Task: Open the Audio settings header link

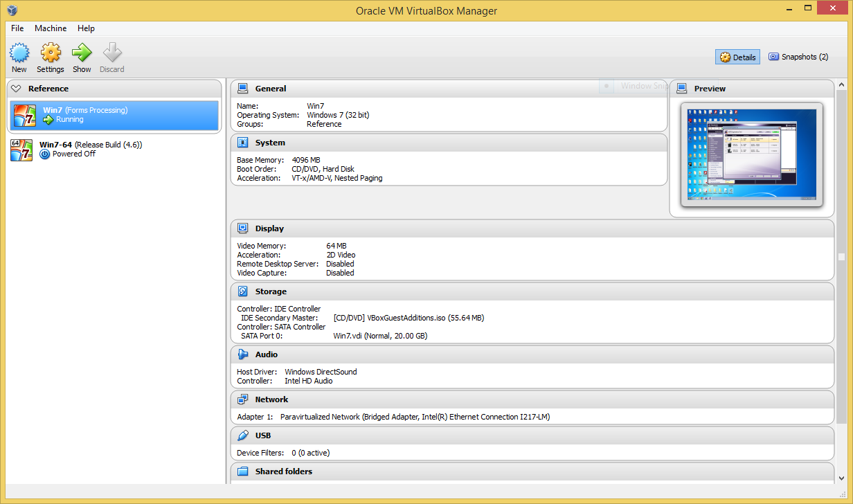Action: (267, 354)
